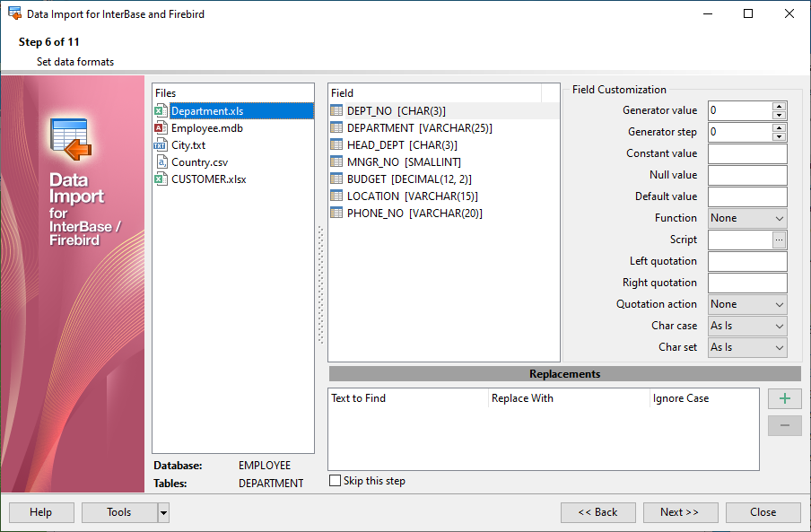Screen dimensions: 811x532
Task: Select the BUDGET field table icon
Action: (336, 179)
